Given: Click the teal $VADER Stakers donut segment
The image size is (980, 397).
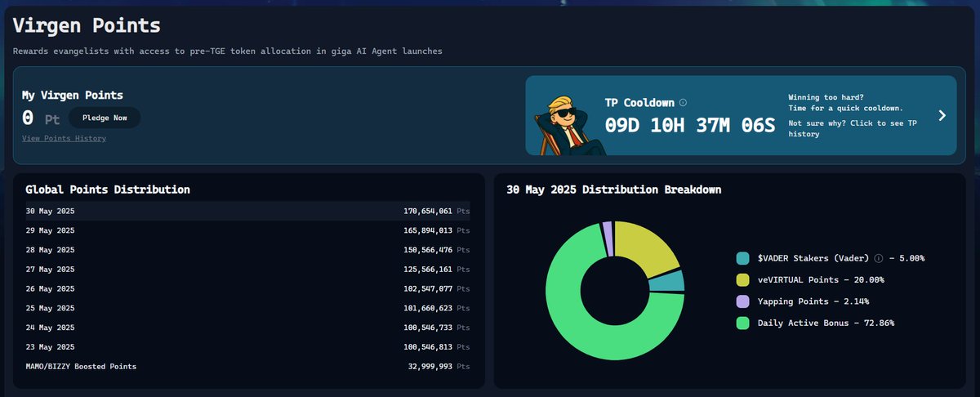Looking at the screenshot, I should [668, 282].
